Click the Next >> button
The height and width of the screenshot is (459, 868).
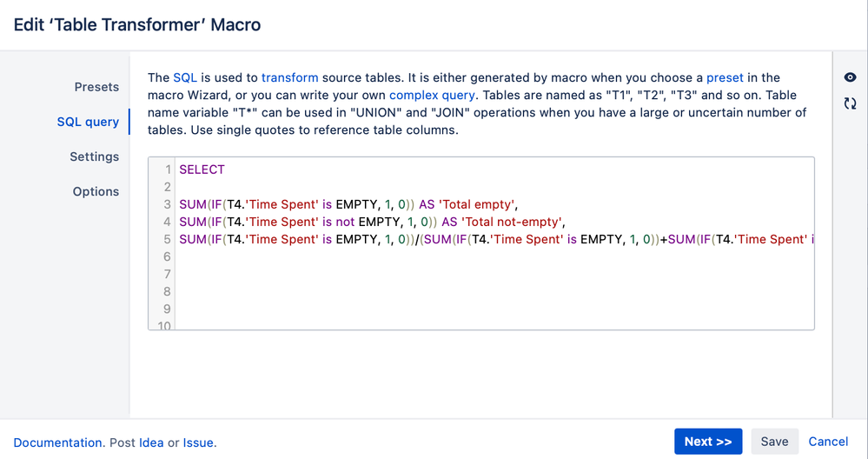click(708, 442)
